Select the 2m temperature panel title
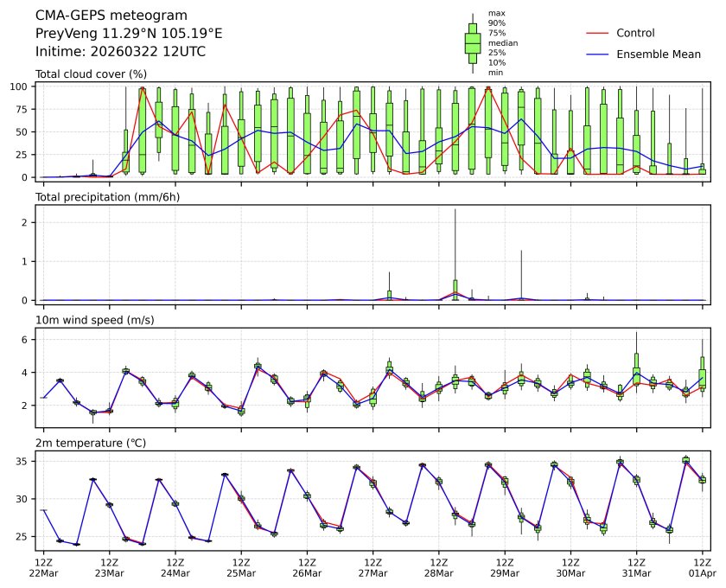Image resolution: width=726 pixels, height=588 pixels. (90, 444)
